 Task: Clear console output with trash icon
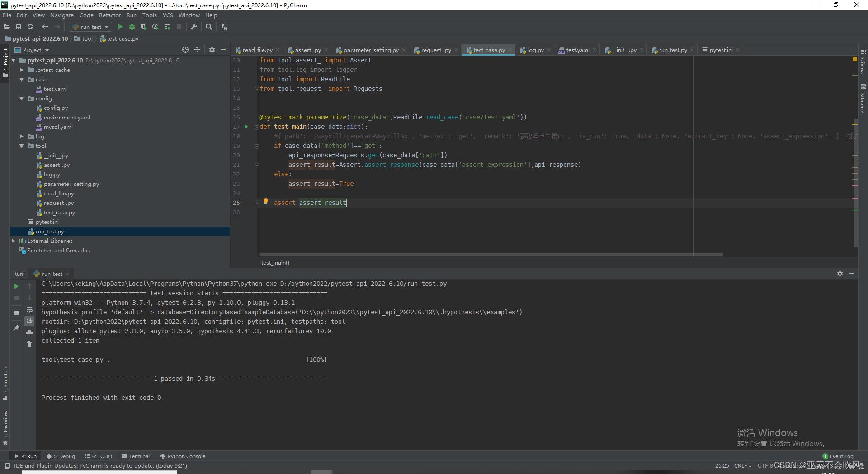click(29, 345)
